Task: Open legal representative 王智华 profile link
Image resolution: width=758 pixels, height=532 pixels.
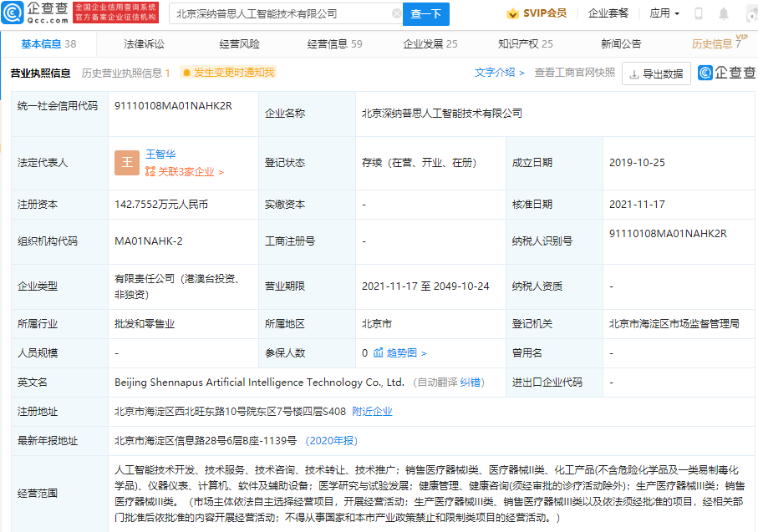Action: [160, 155]
